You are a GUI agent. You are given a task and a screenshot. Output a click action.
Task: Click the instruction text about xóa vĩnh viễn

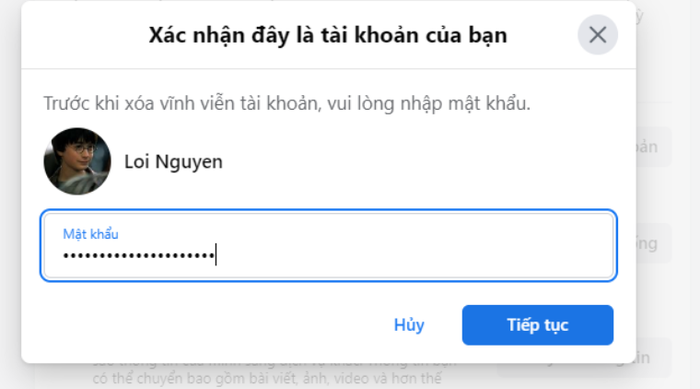287,104
